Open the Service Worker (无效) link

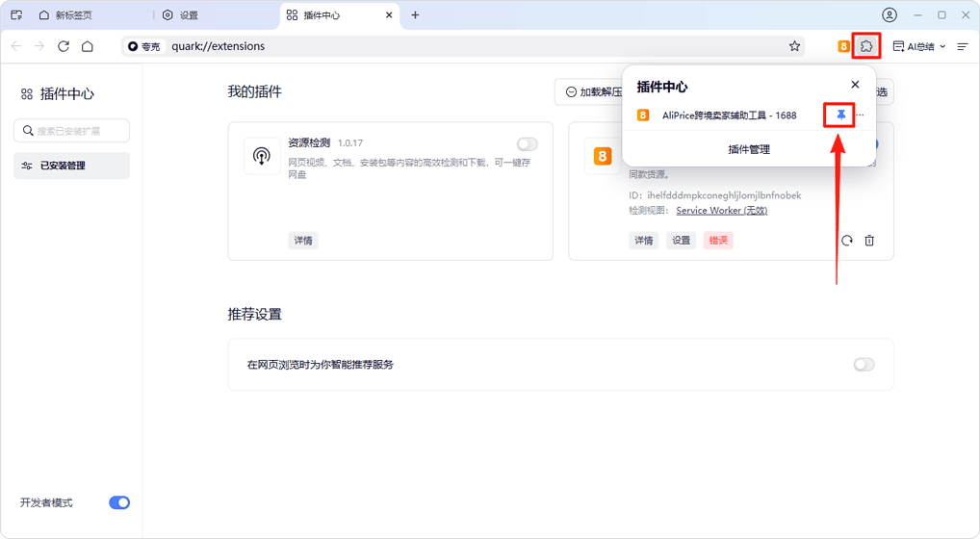point(721,211)
